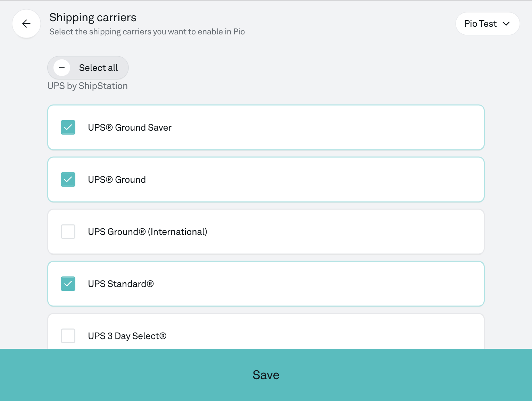This screenshot has height=401, width=532.
Task: Click the UPS® Ground service name text
Action: 117,180
